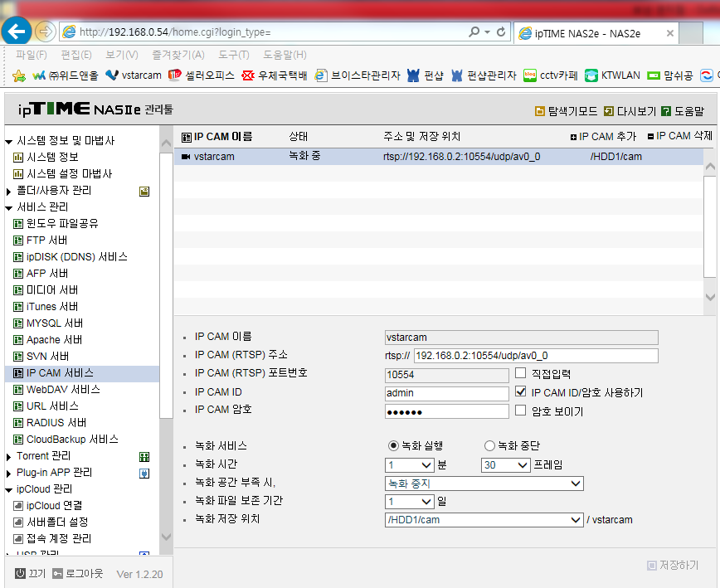
Task: Click the ipCloud 연결 item icon
Action: click(x=18, y=506)
